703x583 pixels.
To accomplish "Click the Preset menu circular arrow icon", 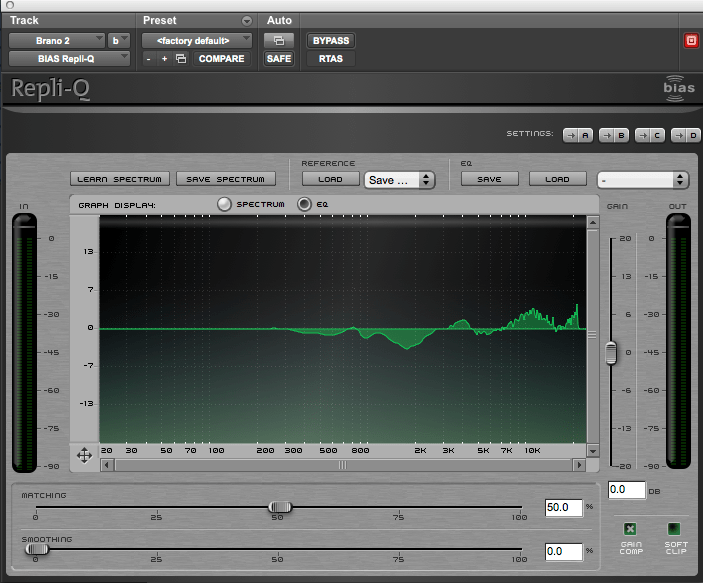I will (247, 21).
